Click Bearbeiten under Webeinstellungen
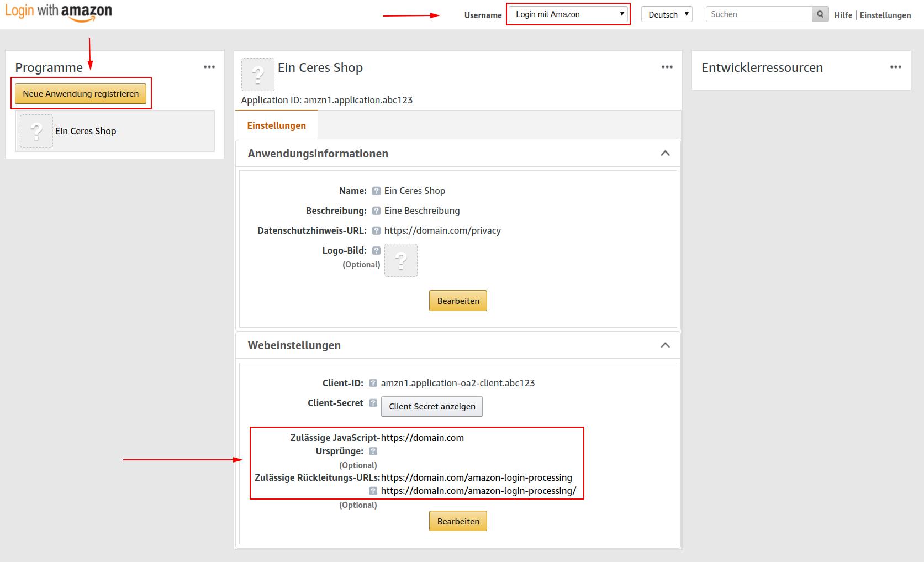 coord(458,521)
